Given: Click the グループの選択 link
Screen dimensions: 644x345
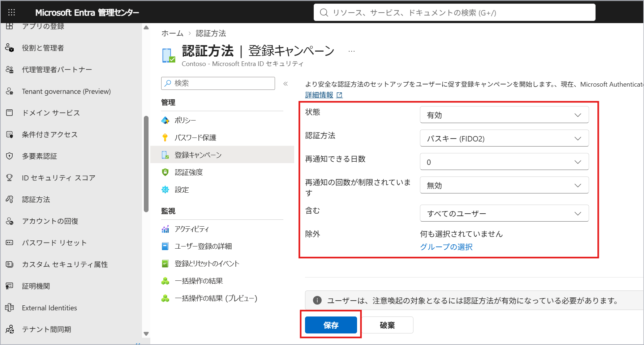Looking at the screenshot, I should point(446,247).
